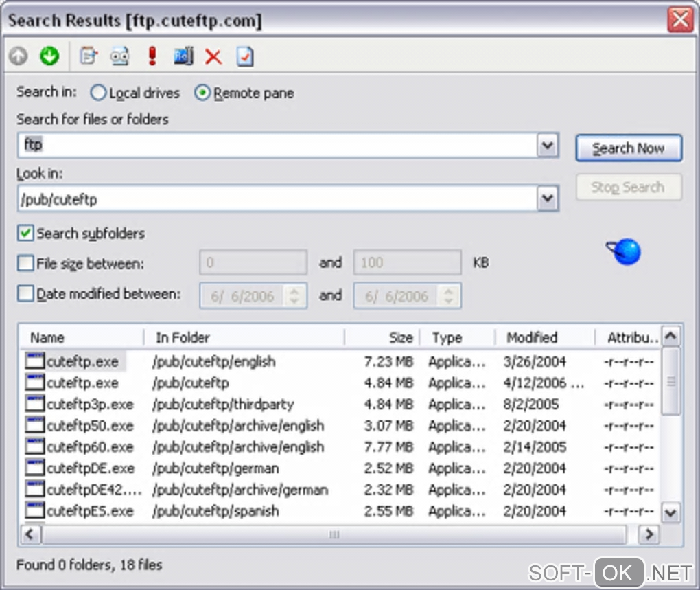Click folder path /pub/cuteftp/german
This screenshot has width=700, height=590.
click(x=215, y=468)
